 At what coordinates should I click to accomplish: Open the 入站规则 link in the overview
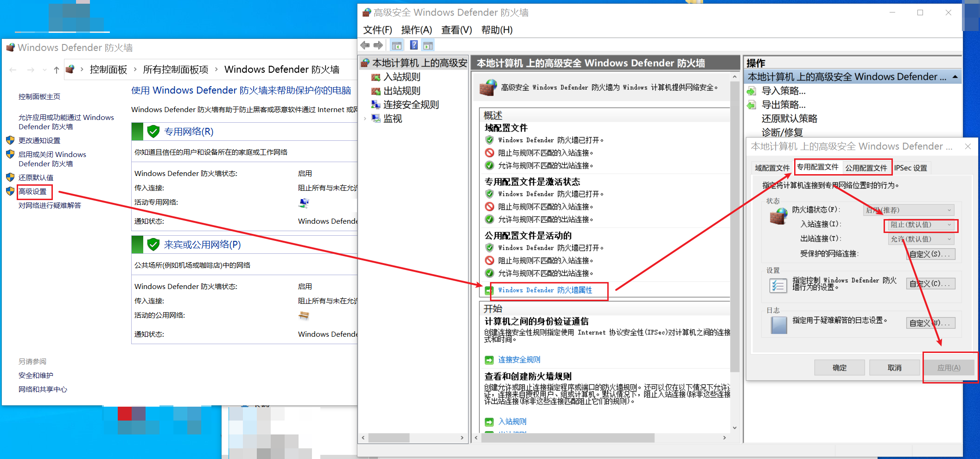pos(512,421)
